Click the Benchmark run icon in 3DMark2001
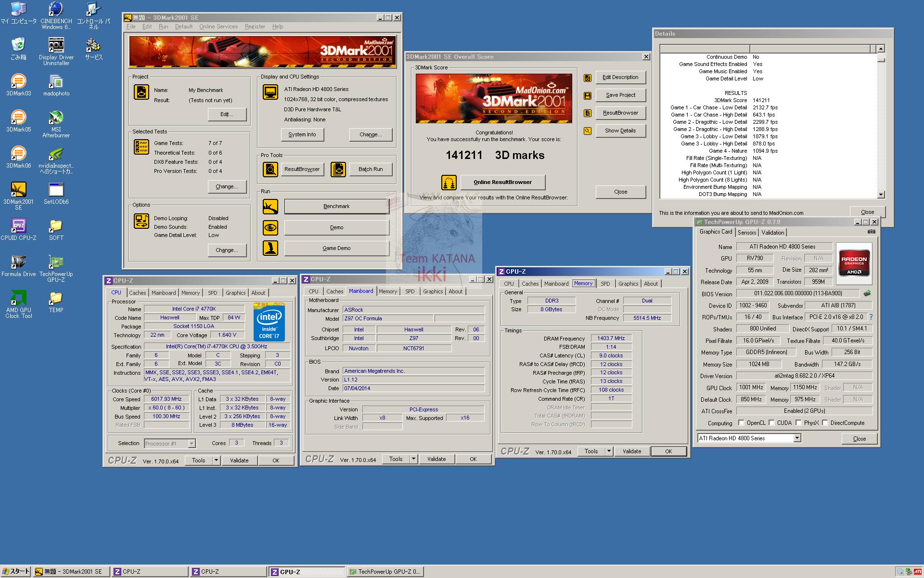924x578 pixels. coord(270,206)
